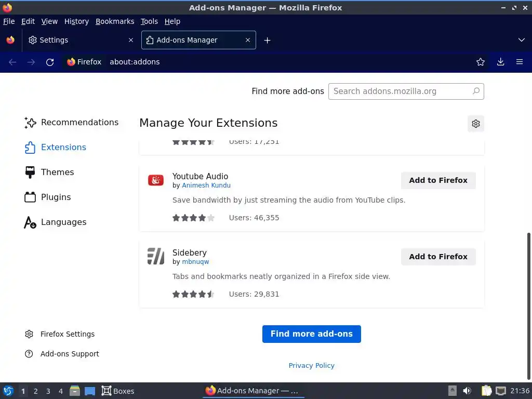The width and height of the screenshot is (532, 399).
Task: Open Add-ons Support link
Action: [62, 354]
